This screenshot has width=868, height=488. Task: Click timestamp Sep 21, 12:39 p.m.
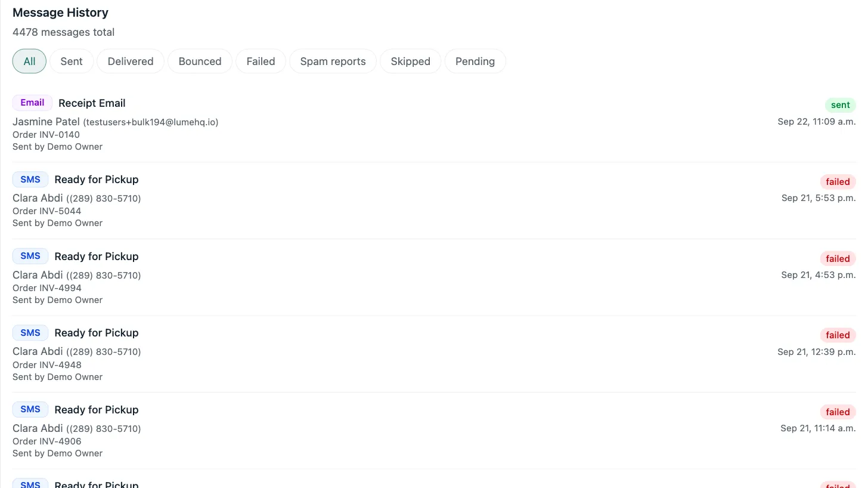coord(817,352)
